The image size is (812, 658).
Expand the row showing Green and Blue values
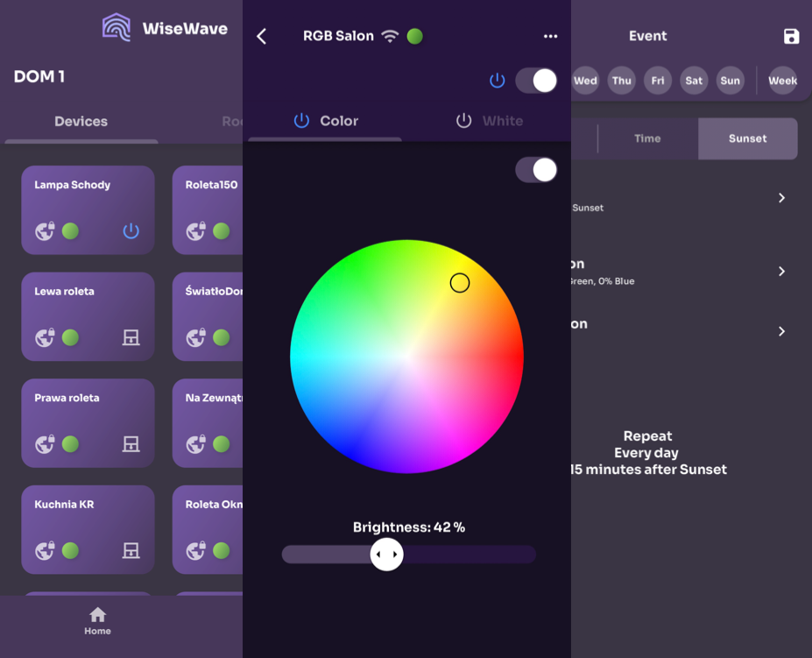coord(781,272)
